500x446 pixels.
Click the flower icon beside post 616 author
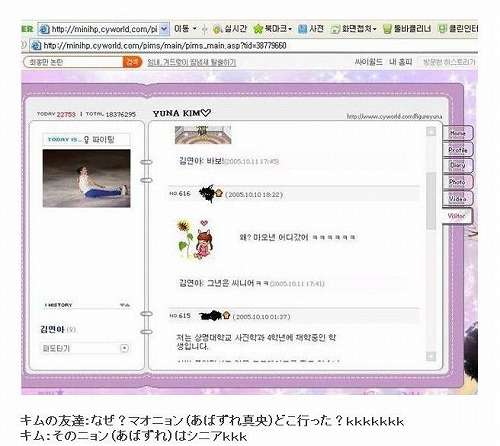219,193
